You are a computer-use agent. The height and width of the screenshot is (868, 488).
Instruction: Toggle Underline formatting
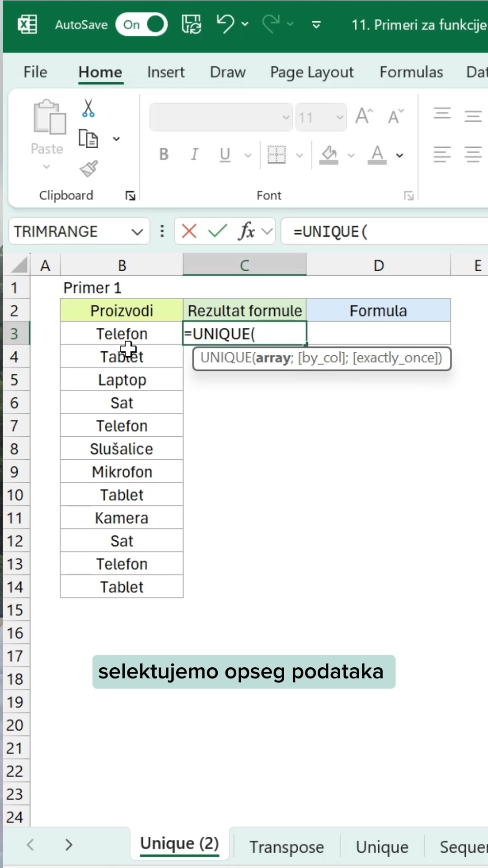[x=225, y=155]
